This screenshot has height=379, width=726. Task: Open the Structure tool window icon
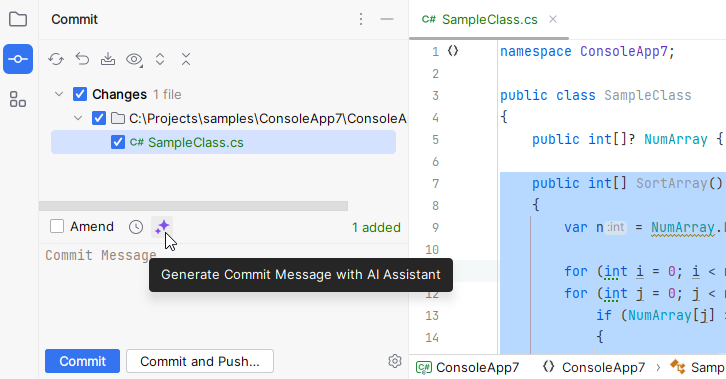point(18,99)
